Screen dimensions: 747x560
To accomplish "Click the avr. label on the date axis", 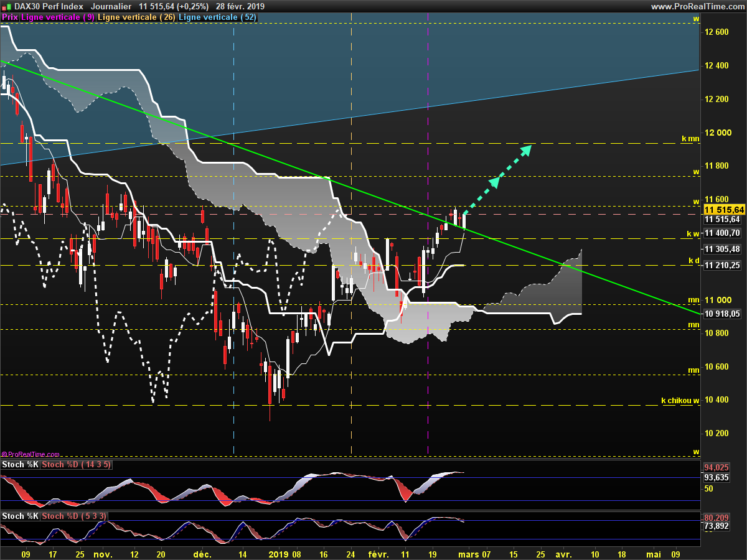I will 563,553.
